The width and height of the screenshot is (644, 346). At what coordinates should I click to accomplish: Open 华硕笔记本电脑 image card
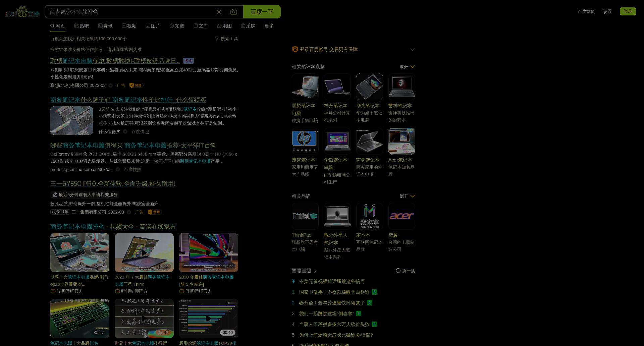point(337,141)
